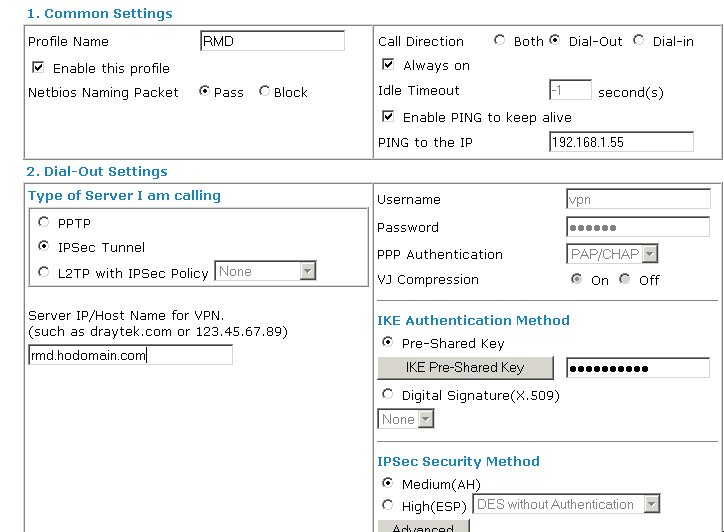Select High(ESP) security method

(x=387, y=505)
